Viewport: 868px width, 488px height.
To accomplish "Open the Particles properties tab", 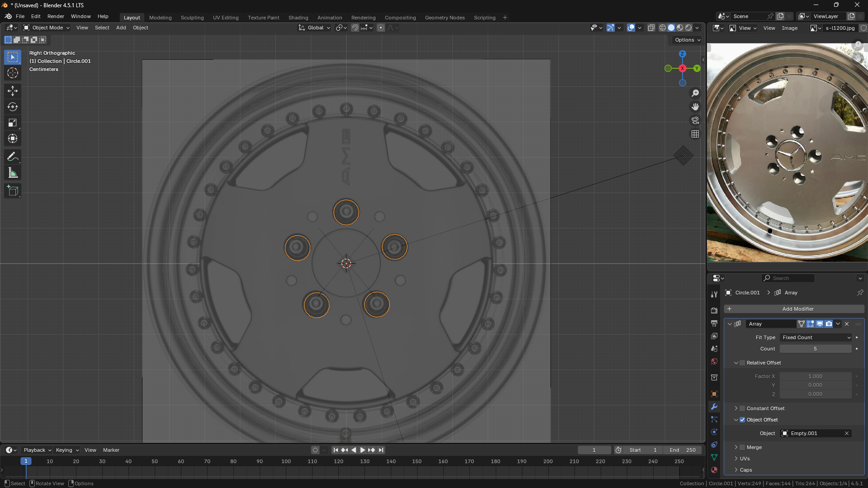I will pyautogui.click(x=714, y=419).
